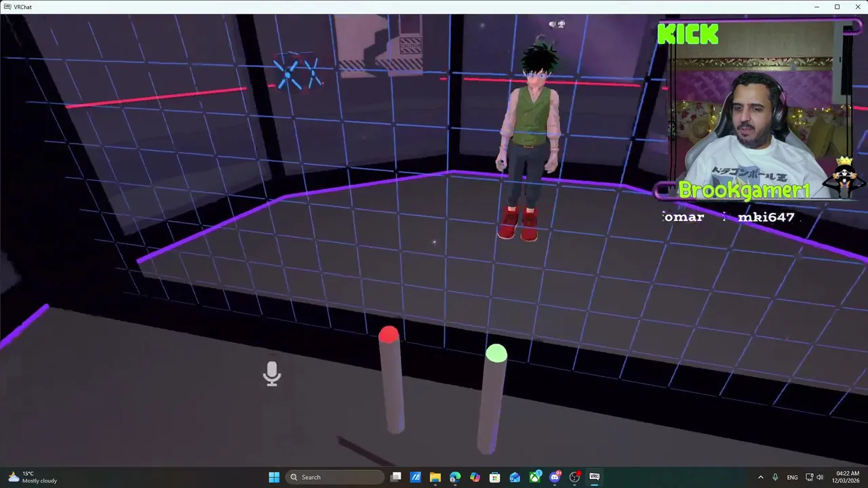Open the ENG language switcher
This screenshot has height=488, width=868.
792,477
